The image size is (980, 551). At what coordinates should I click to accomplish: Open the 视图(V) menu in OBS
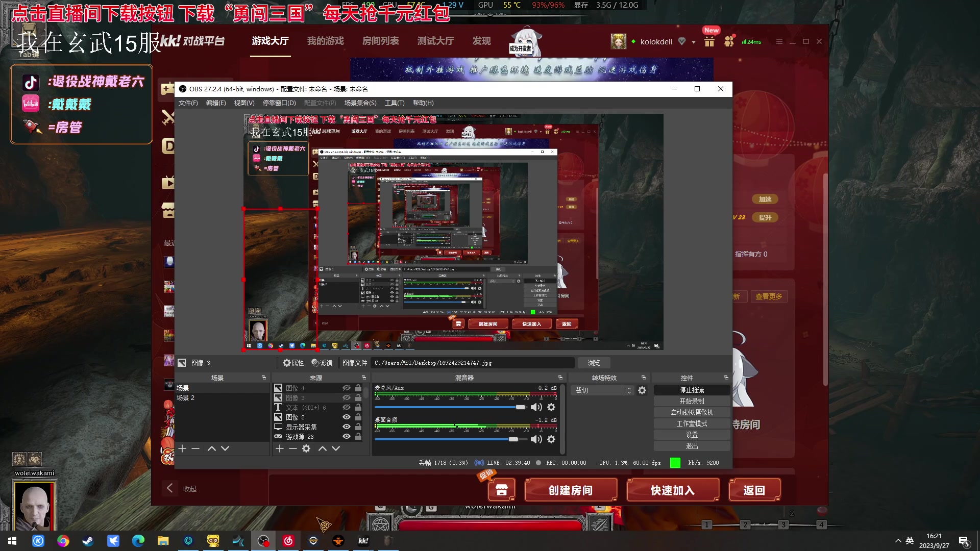244,103
